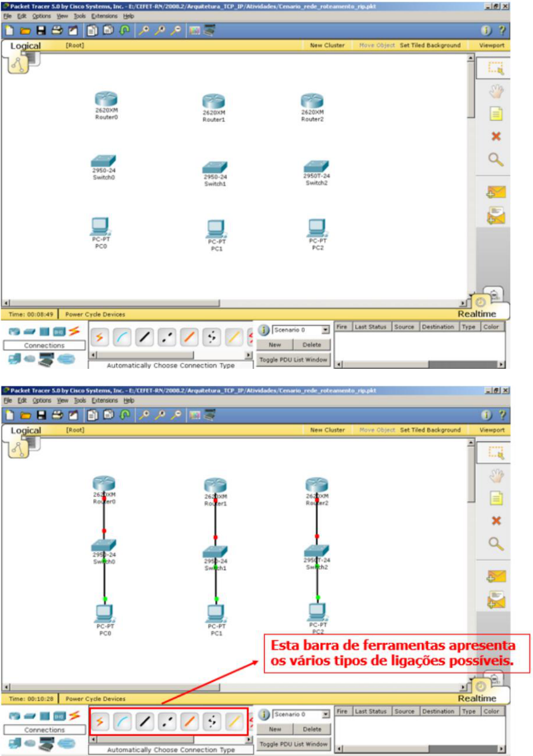Select the copper straight-through cable in the lower window
Screen dimensions: 533x756
click(145, 722)
